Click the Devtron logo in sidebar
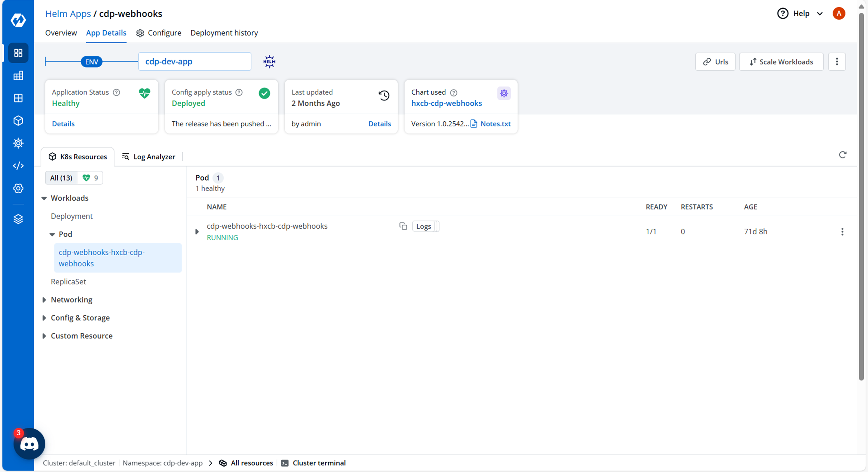The image size is (868, 472). (18, 20)
